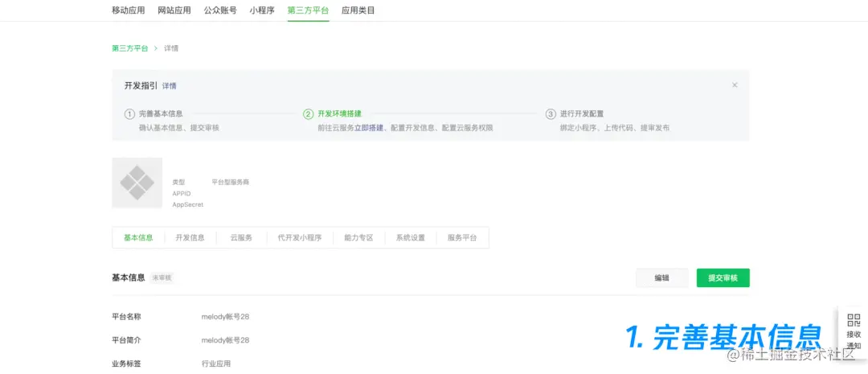
Task: Click the step 2 circle icon
Action: click(309, 114)
